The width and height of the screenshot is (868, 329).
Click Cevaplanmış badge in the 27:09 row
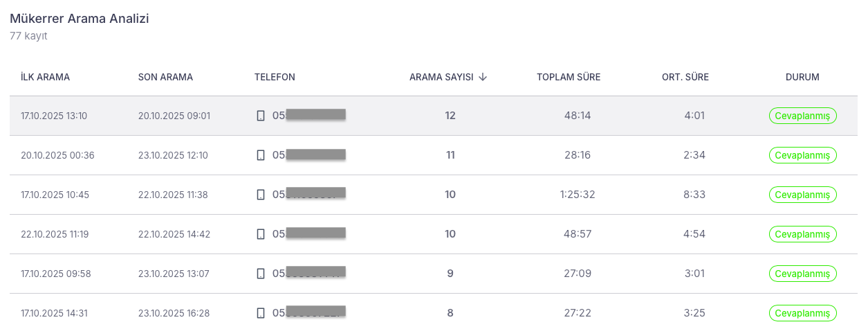click(x=802, y=274)
